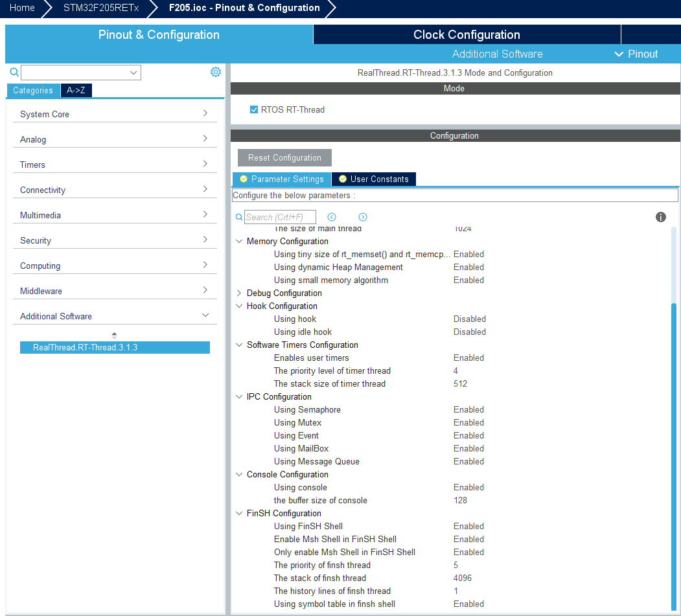The height and width of the screenshot is (616, 681).
Task: Click Enabled value for 'Using console'
Action: coord(468,488)
